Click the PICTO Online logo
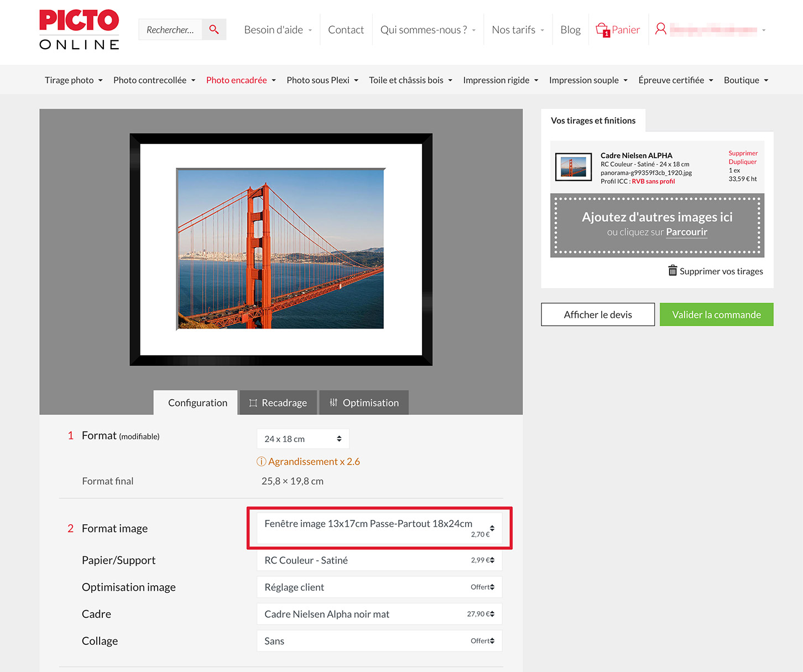Viewport: 803px width, 672px height. (79, 30)
